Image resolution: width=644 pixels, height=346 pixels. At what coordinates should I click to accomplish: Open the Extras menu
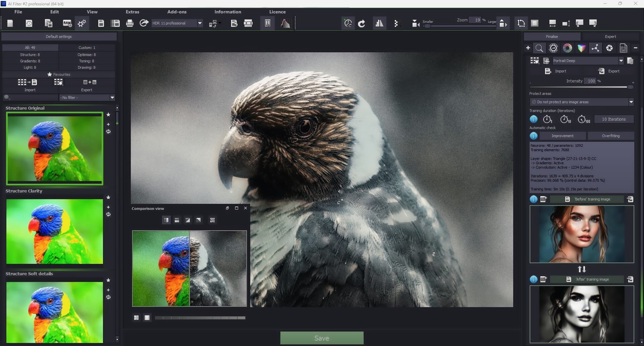(x=132, y=12)
